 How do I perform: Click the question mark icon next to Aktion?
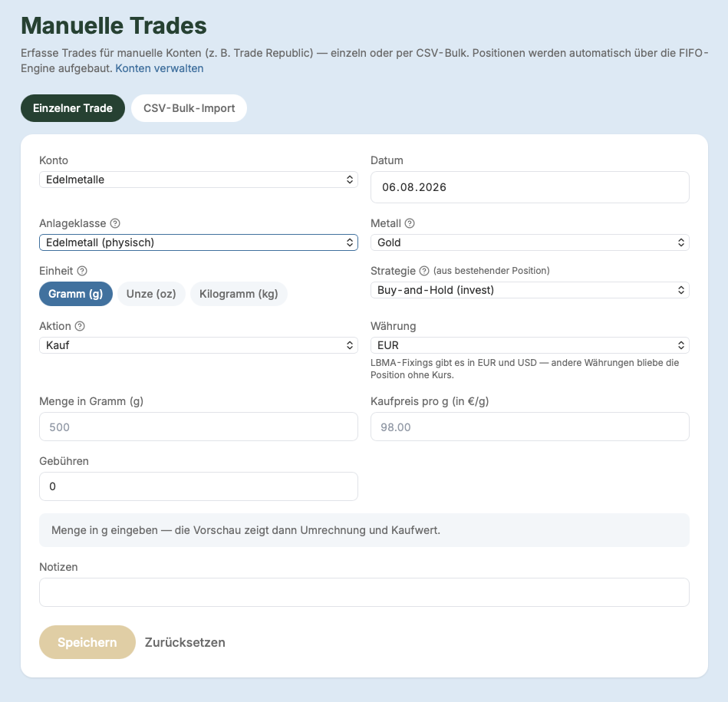click(x=80, y=326)
